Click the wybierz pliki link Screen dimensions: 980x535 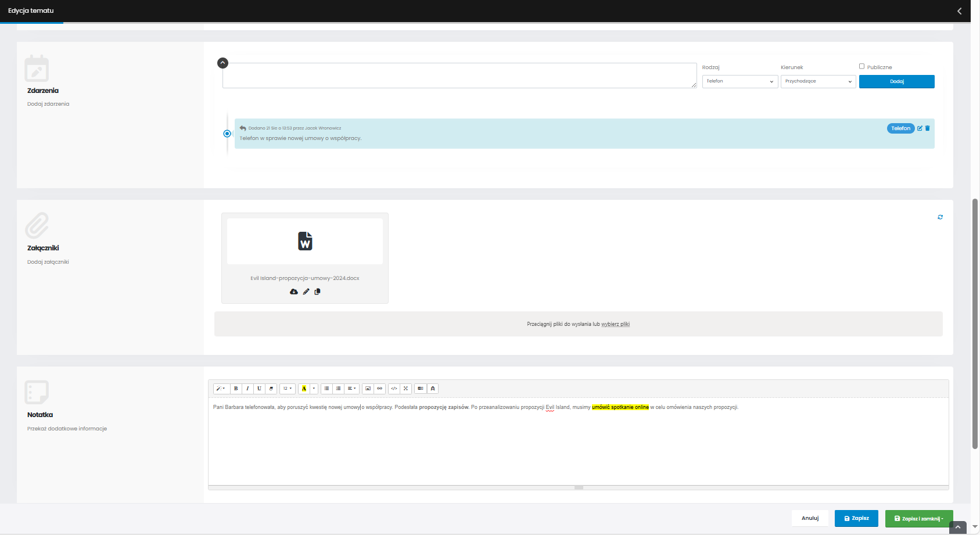[615, 324]
